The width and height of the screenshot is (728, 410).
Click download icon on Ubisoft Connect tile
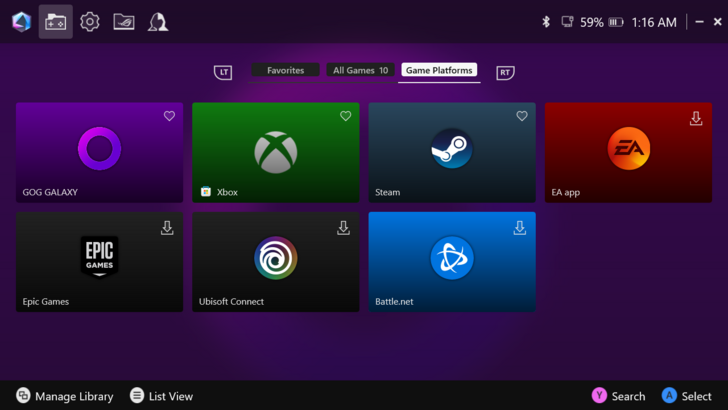[343, 228]
